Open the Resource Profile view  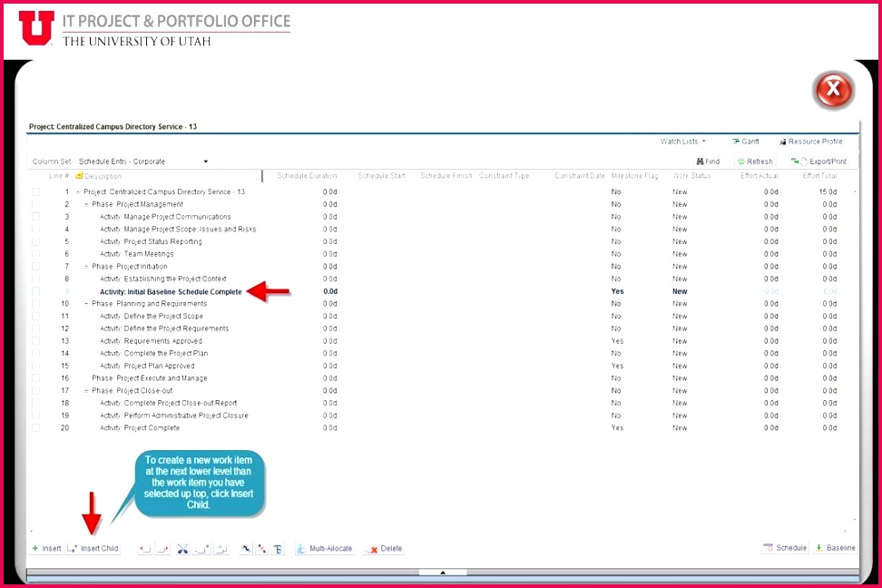coord(810,142)
